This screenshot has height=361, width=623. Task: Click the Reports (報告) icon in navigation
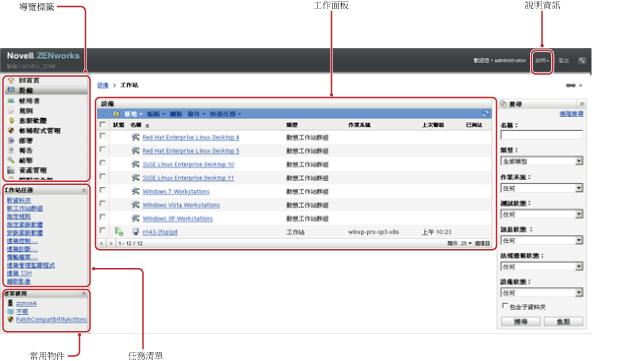click(11, 150)
